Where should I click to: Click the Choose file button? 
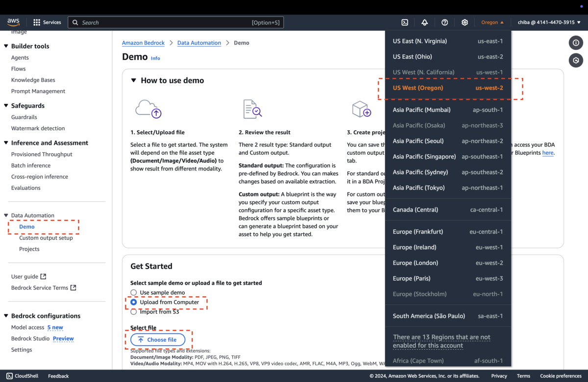pyautogui.click(x=158, y=339)
